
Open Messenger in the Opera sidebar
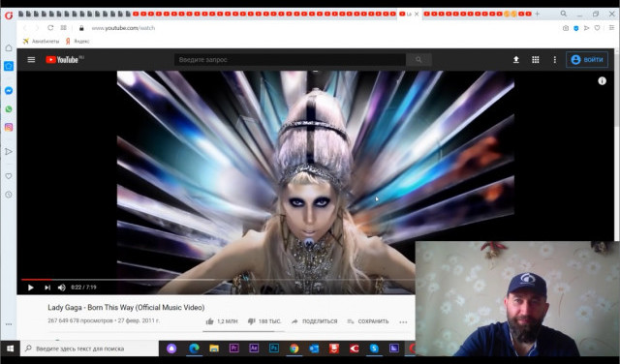pos(9,91)
